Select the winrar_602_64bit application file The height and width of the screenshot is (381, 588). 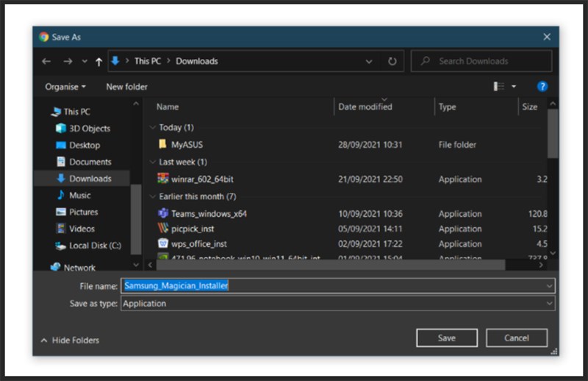pos(202,179)
